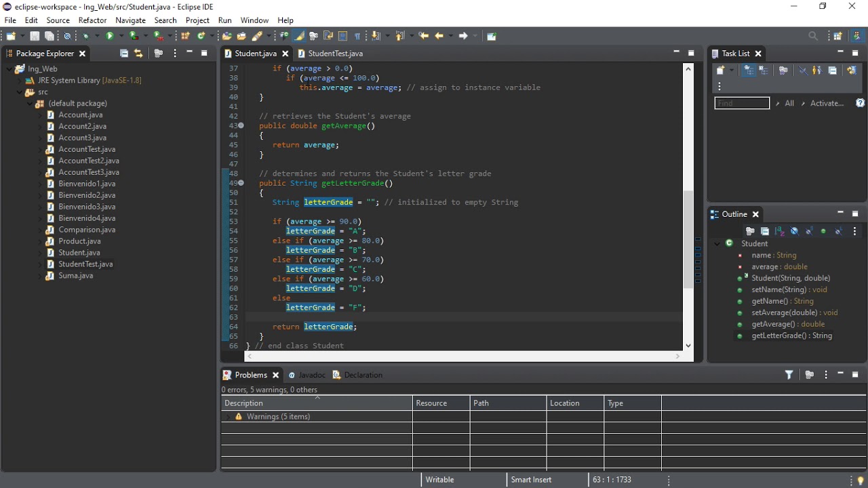
Task: Toggle Link with Editor in Package Explorer
Action: 138,53
